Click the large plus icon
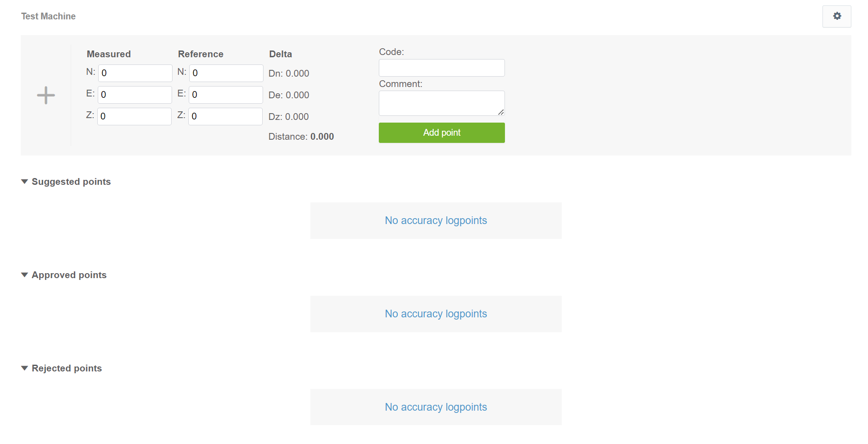This screenshot has height=444, width=868. tap(46, 95)
